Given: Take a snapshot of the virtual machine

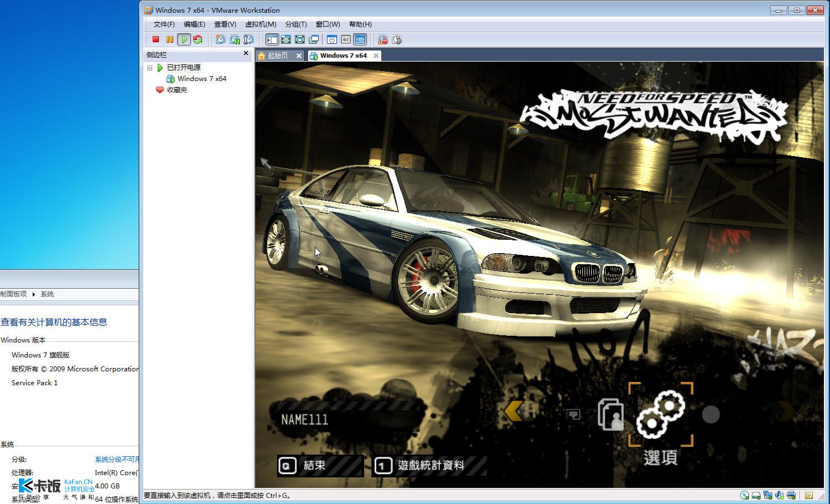Looking at the screenshot, I should point(220,39).
